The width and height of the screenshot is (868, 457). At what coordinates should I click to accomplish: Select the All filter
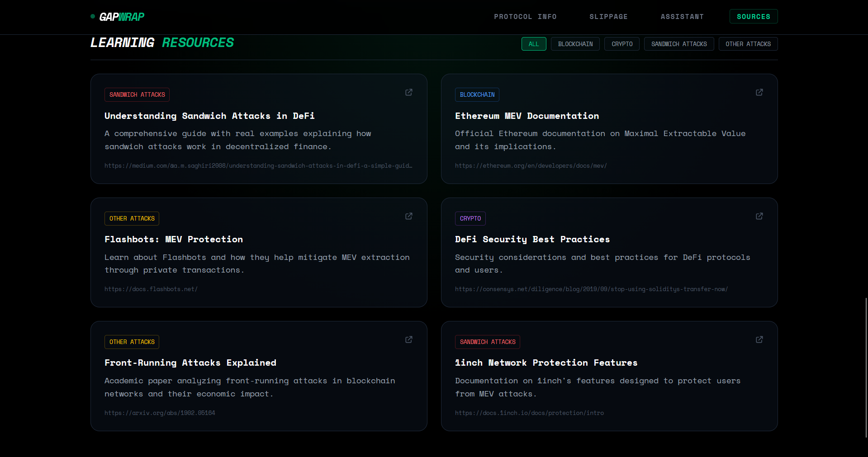coord(534,44)
